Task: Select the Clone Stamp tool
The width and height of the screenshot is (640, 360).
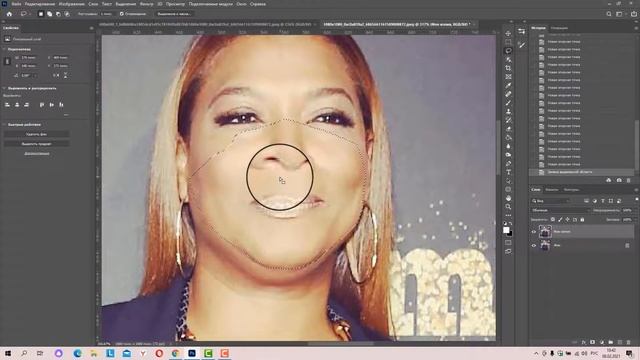Action: click(x=508, y=111)
